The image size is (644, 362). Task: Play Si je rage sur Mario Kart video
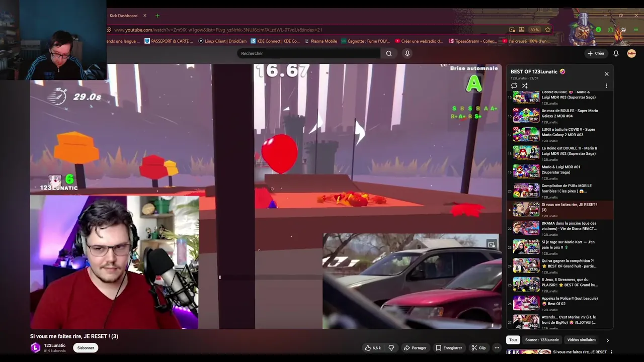[x=561, y=247]
